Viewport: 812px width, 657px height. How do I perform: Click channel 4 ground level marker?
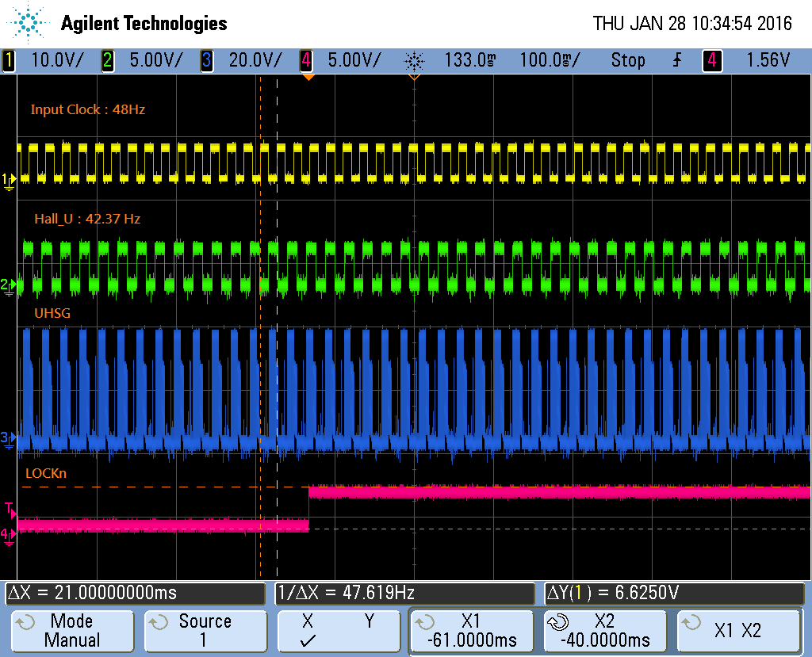pyautogui.click(x=8, y=536)
